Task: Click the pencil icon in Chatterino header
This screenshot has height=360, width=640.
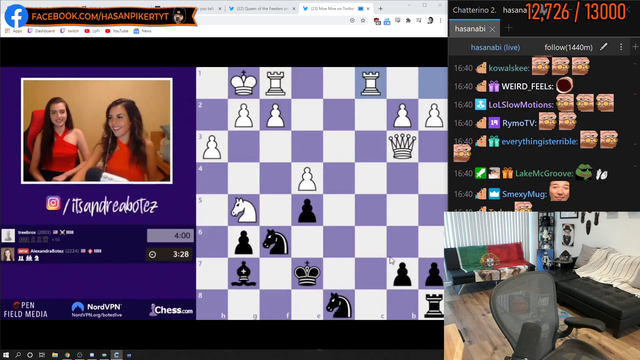Action: [604, 47]
